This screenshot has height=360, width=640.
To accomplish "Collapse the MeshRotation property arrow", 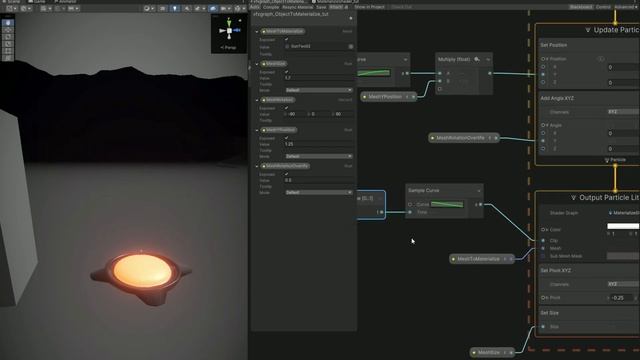I will (x=257, y=100).
